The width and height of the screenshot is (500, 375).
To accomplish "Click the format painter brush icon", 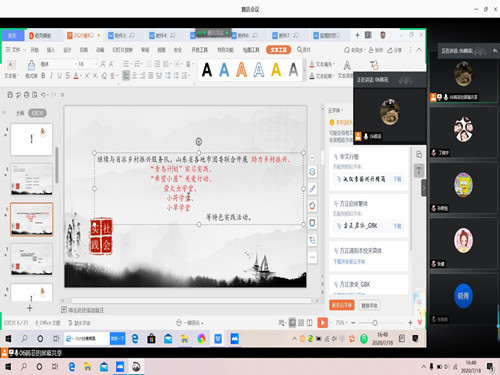I will pyautogui.click(x=31, y=65).
